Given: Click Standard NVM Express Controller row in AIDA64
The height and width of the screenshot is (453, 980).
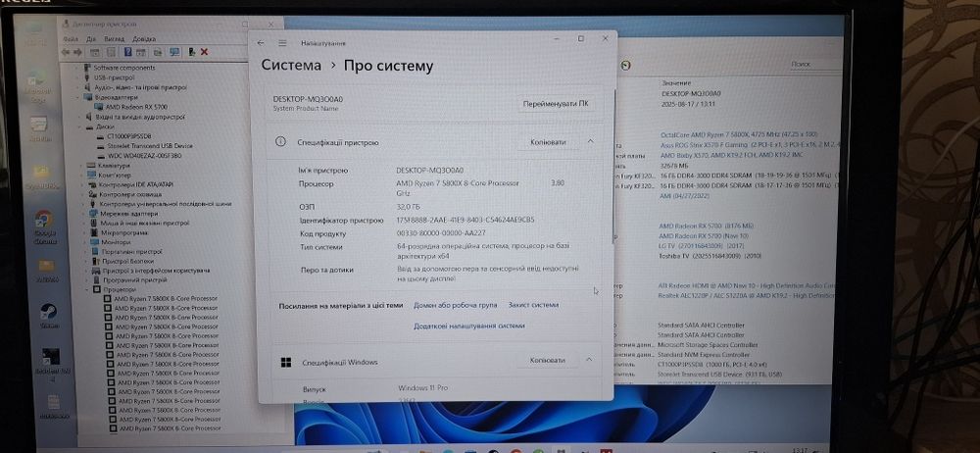Looking at the screenshot, I should point(705,354).
